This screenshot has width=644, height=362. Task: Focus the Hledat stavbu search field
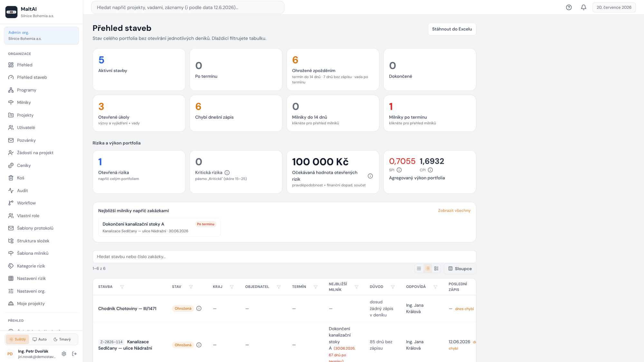tap(284, 256)
